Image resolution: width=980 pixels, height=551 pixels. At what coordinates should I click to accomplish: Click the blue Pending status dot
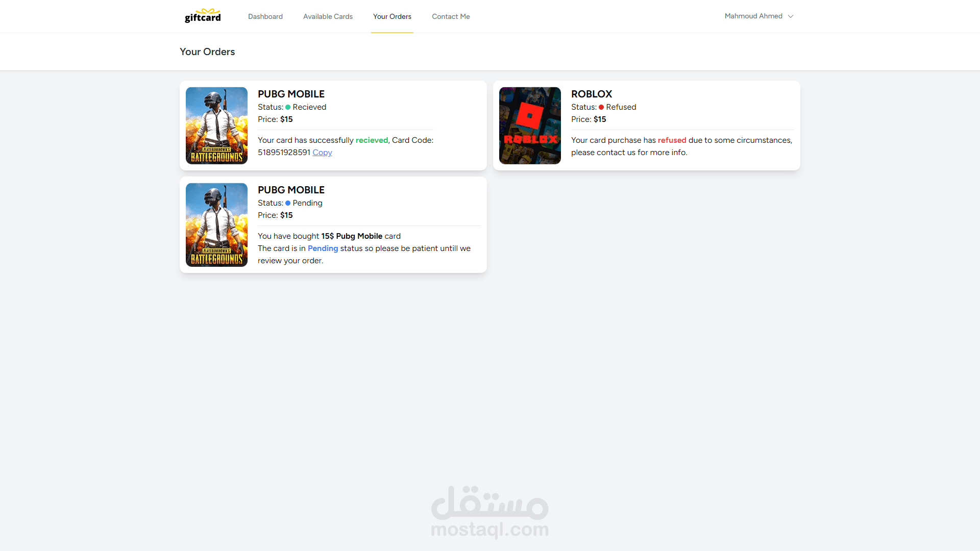tap(288, 203)
